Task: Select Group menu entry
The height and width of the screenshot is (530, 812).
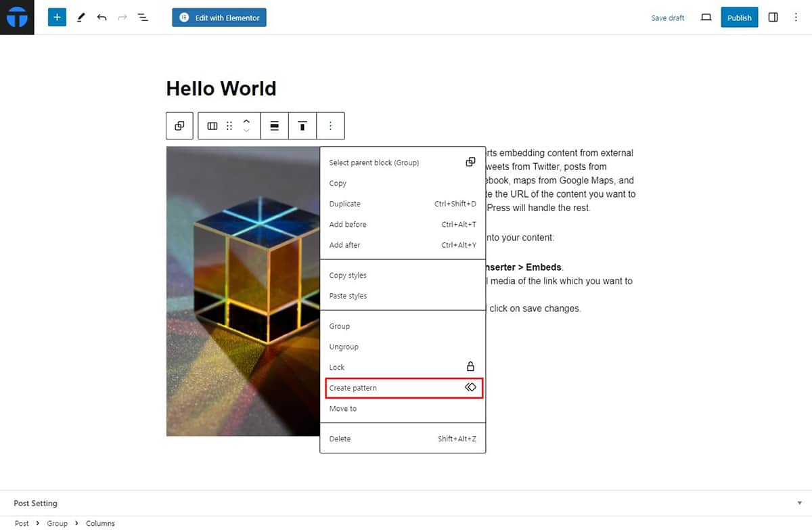Action: 403,326
